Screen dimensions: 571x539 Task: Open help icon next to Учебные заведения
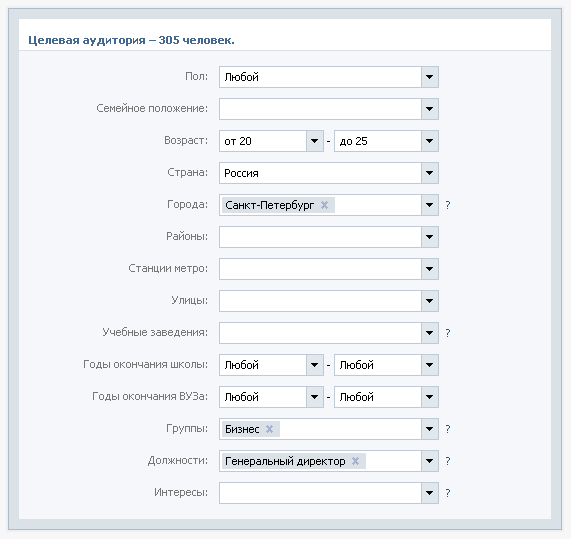point(448,333)
